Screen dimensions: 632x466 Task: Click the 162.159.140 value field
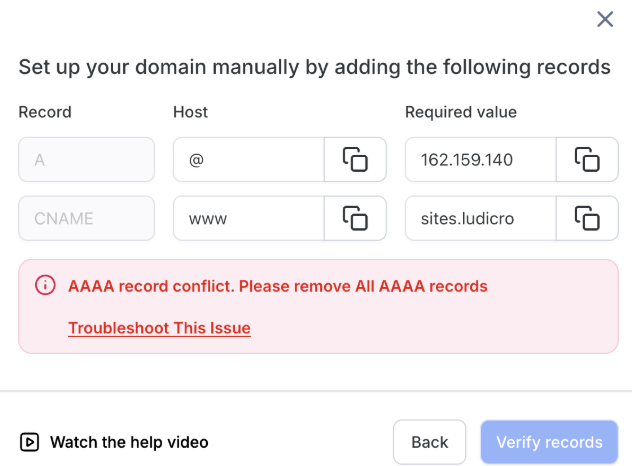click(x=480, y=159)
